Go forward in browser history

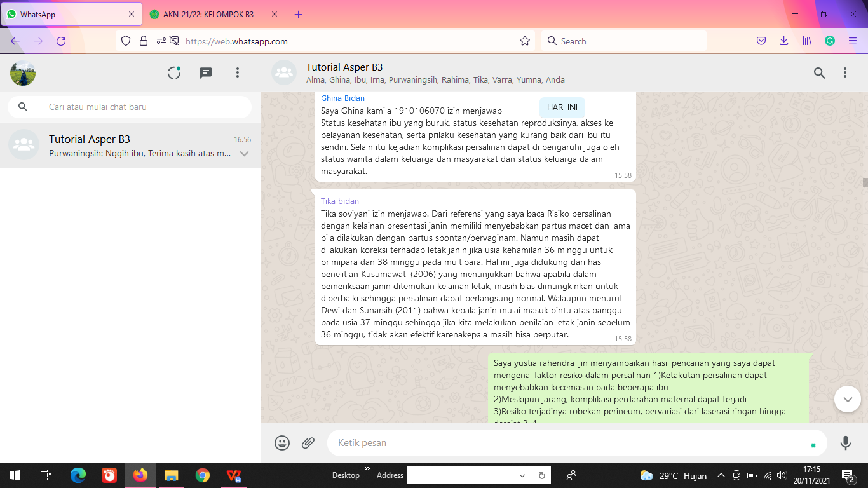point(38,41)
